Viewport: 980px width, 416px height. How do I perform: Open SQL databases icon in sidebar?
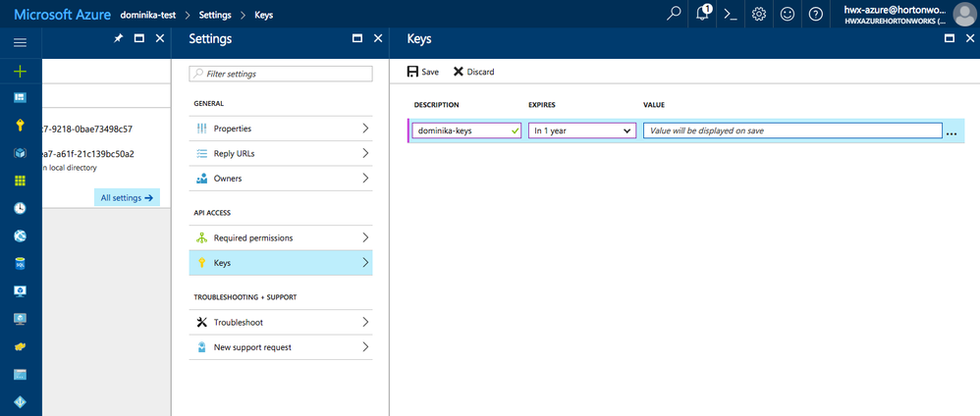(x=20, y=264)
